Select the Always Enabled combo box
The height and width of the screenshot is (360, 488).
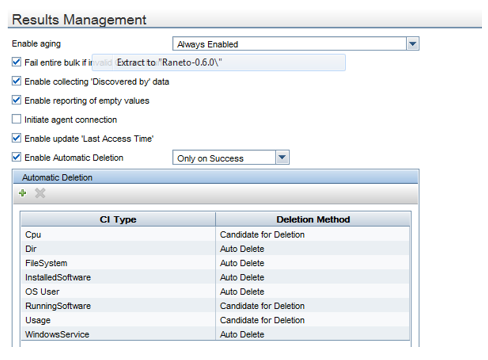click(296, 44)
